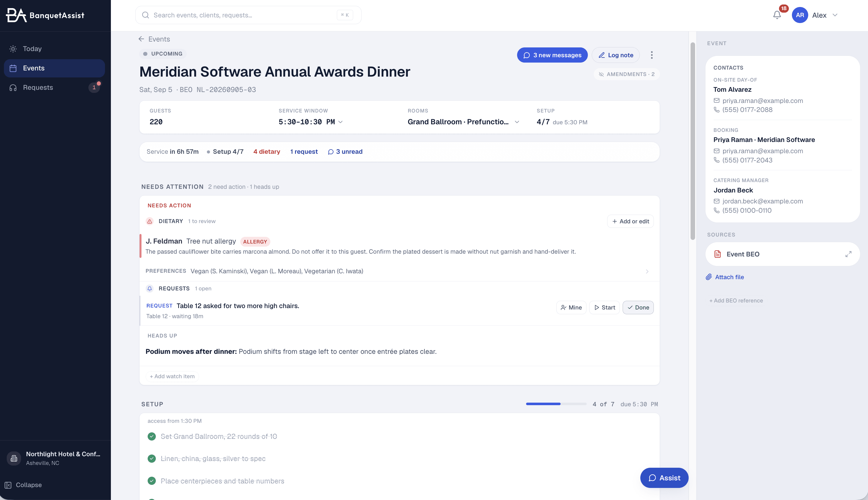Viewport: 868px width, 500px height.
Task: Click the ALLERGY tag
Action: (255, 241)
